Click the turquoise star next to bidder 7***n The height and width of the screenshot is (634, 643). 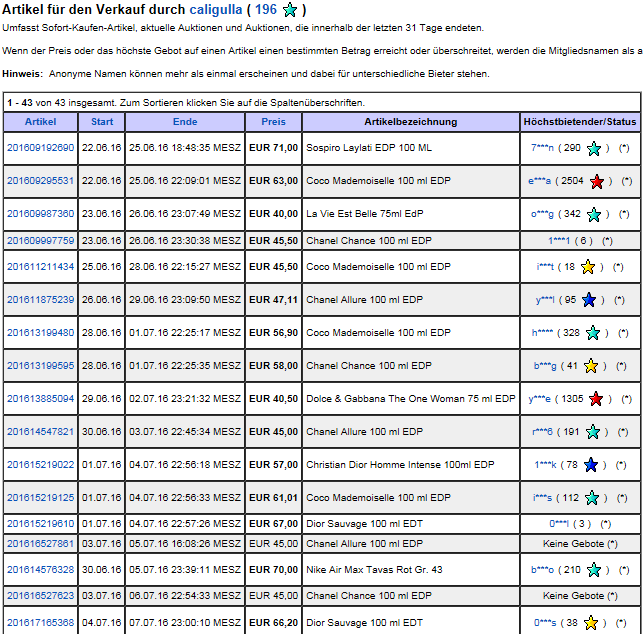click(594, 148)
